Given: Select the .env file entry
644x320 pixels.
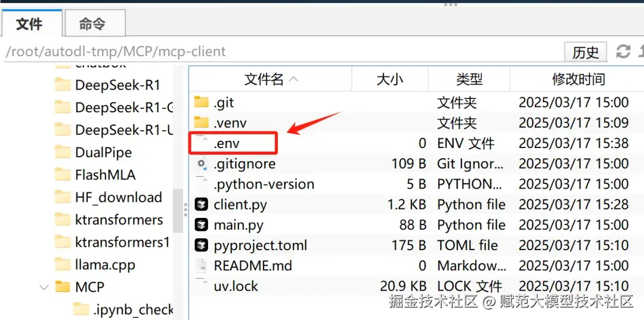Looking at the screenshot, I should pos(227,143).
